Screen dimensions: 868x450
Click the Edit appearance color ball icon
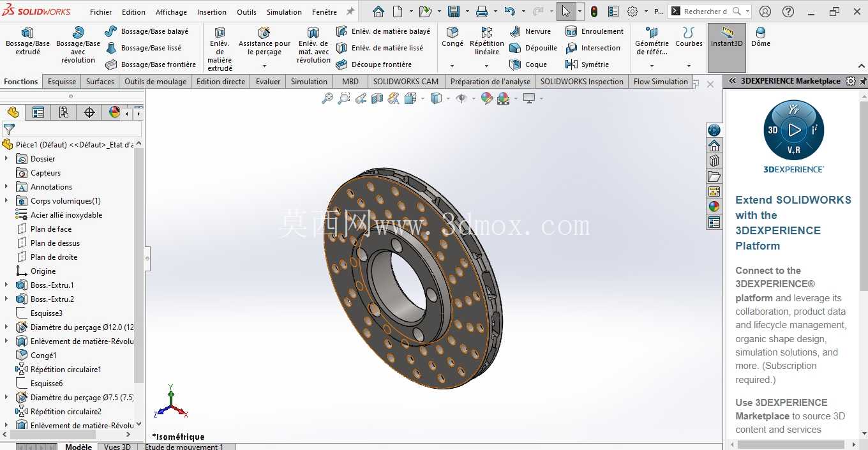[487, 98]
